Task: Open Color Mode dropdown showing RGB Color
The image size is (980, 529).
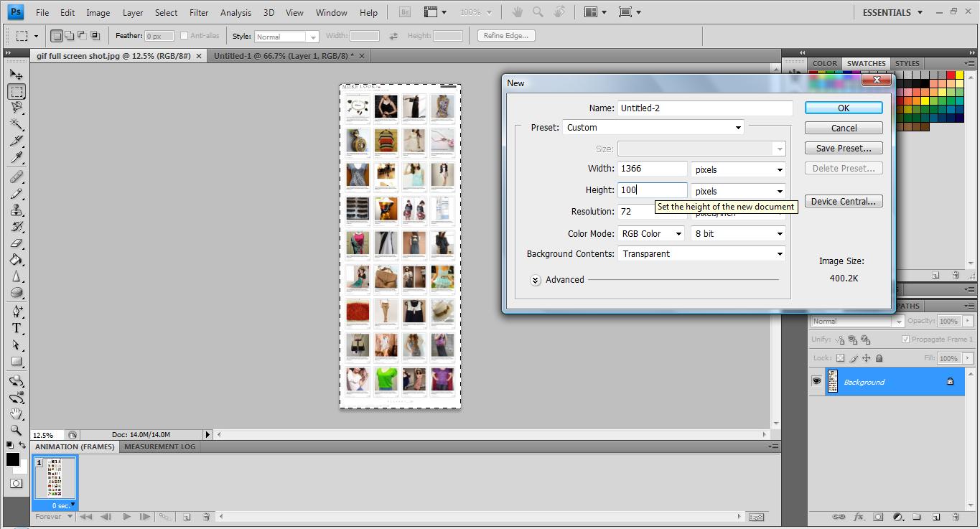Action: [651, 233]
